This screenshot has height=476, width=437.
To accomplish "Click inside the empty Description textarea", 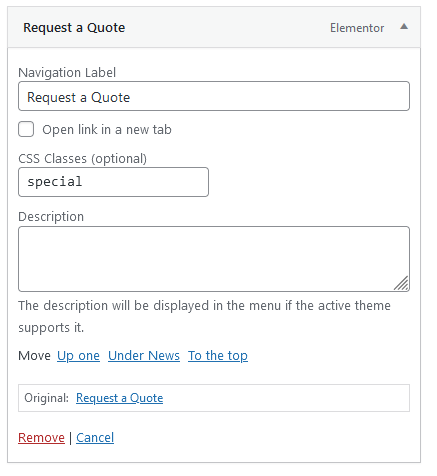I will coord(214,259).
